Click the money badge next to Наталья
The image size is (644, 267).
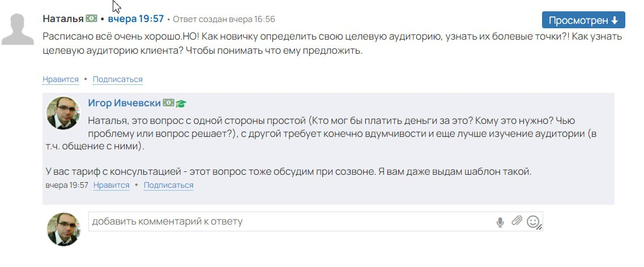[x=91, y=19]
